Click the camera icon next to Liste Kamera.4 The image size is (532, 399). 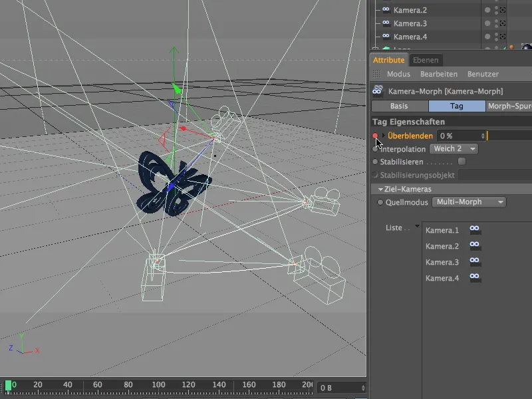tap(475, 277)
